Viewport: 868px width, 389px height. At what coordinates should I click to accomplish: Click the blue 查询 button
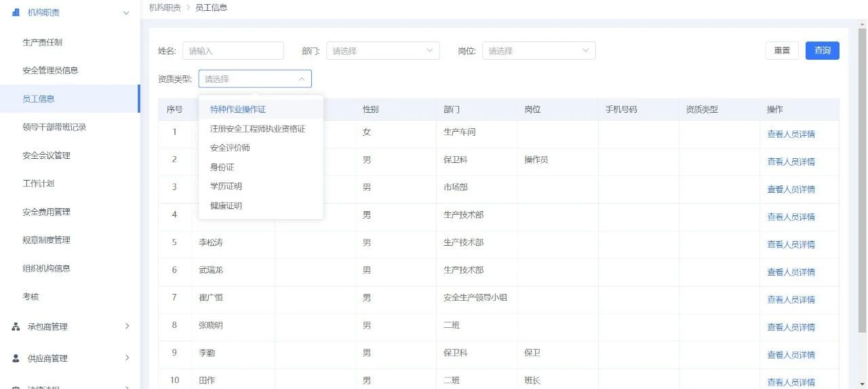822,51
